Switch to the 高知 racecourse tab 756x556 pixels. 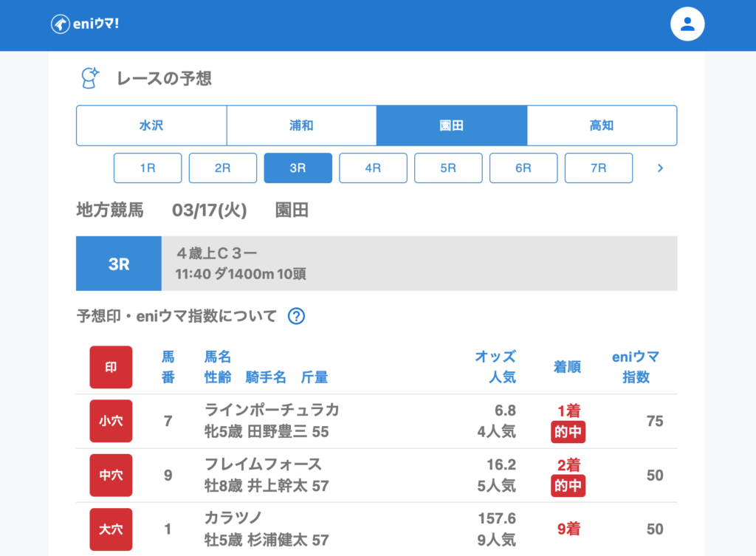[602, 126]
